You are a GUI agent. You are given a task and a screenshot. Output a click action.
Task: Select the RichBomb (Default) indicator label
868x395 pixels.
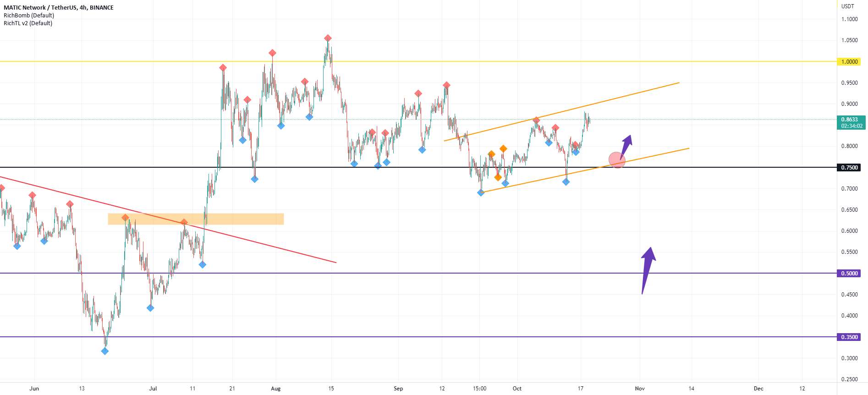[x=29, y=15]
